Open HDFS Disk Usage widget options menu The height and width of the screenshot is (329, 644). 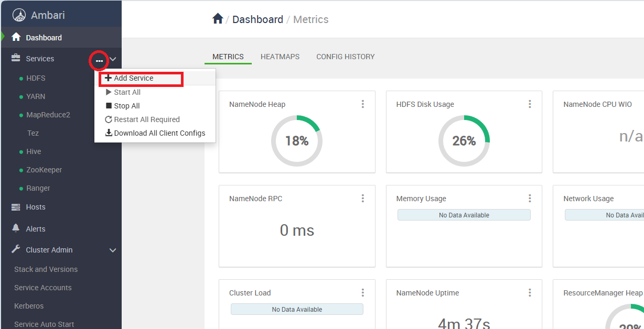pyautogui.click(x=530, y=104)
